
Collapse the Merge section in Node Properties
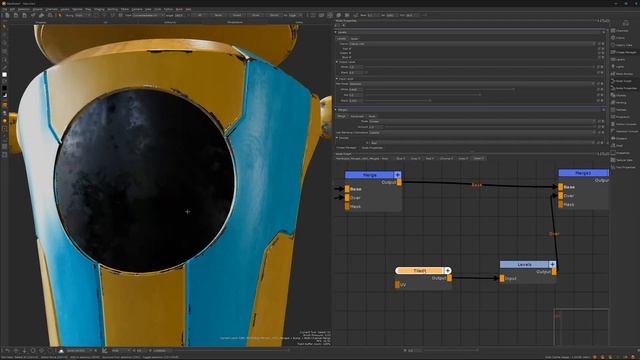[336, 110]
